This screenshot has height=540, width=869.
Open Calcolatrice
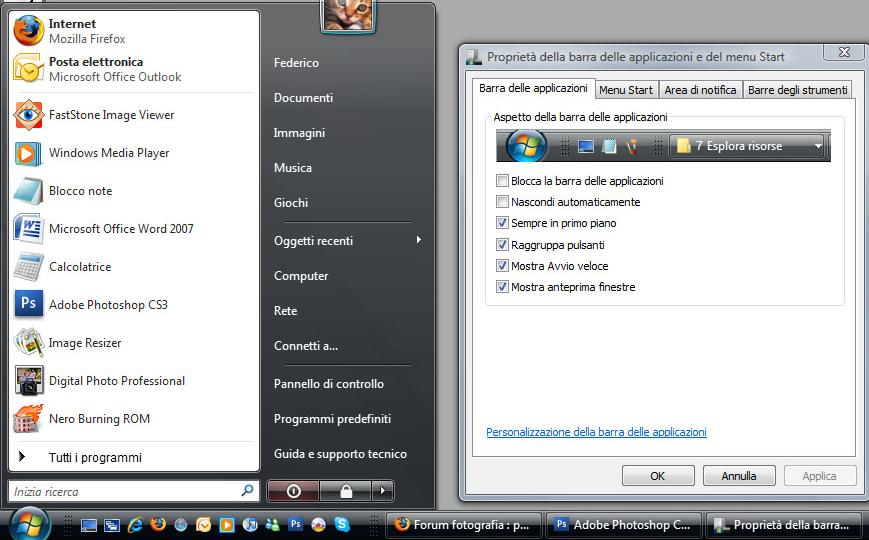pos(134,267)
